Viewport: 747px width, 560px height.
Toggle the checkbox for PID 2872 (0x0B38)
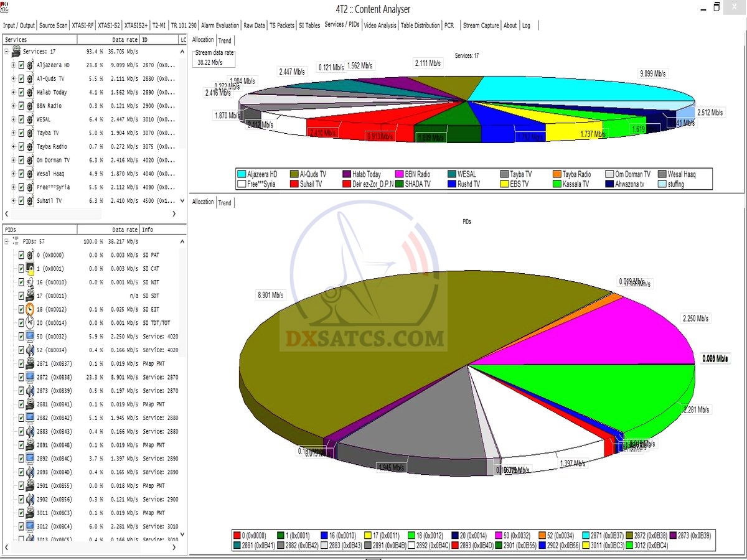22,377
